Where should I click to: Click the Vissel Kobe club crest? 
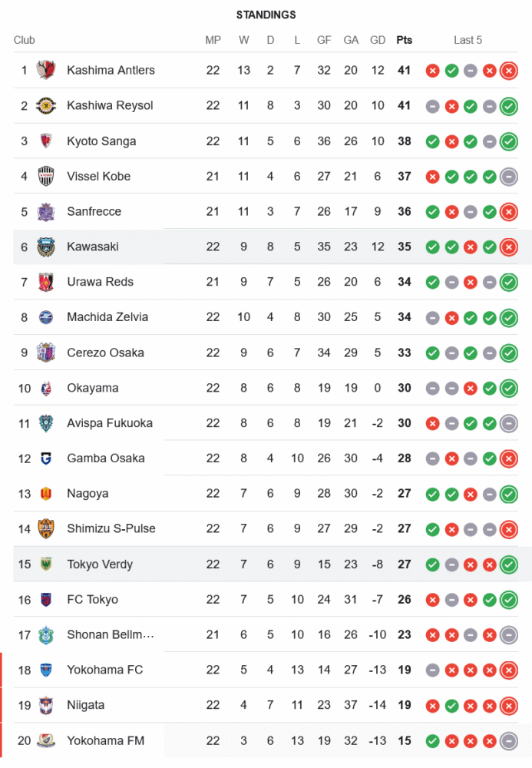[46, 177]
